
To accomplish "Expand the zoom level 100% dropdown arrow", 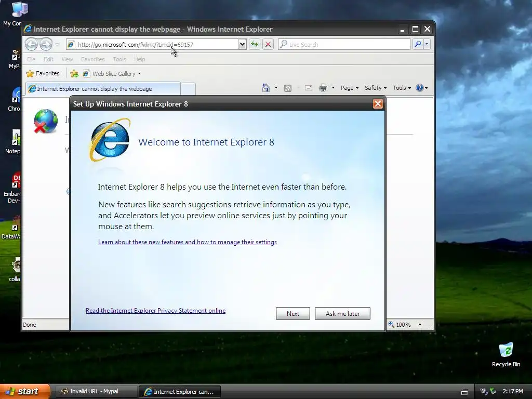I will click(x=420, y=325).
